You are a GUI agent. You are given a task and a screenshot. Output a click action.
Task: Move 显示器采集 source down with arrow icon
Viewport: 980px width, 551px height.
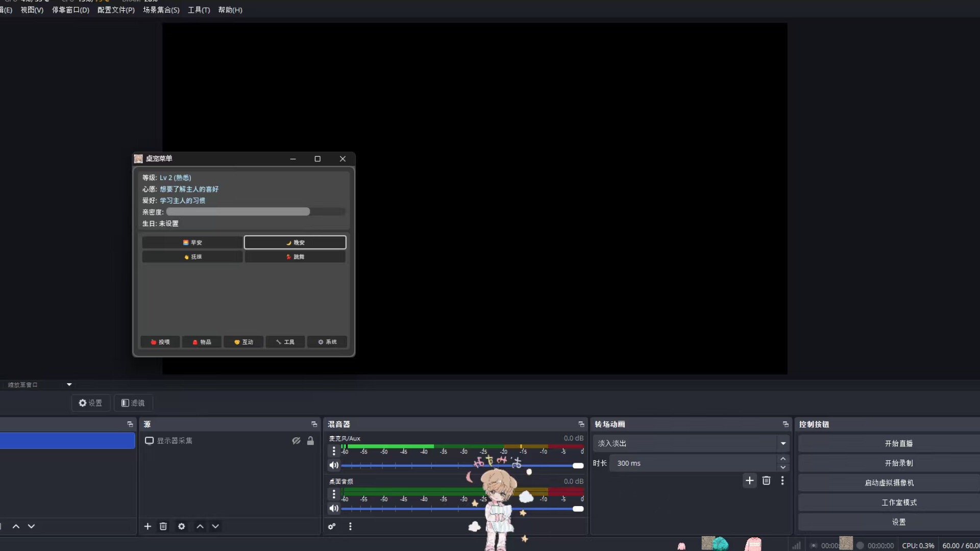pos(215,526)
